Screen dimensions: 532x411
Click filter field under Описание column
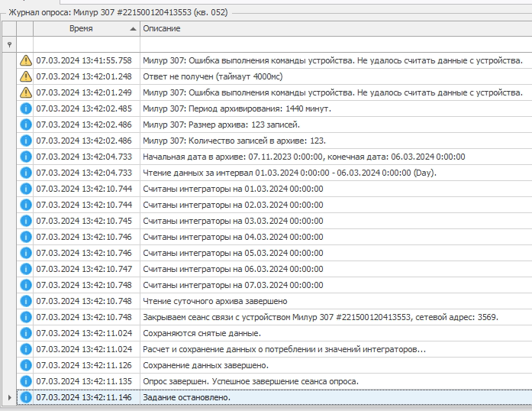[336, 44]
